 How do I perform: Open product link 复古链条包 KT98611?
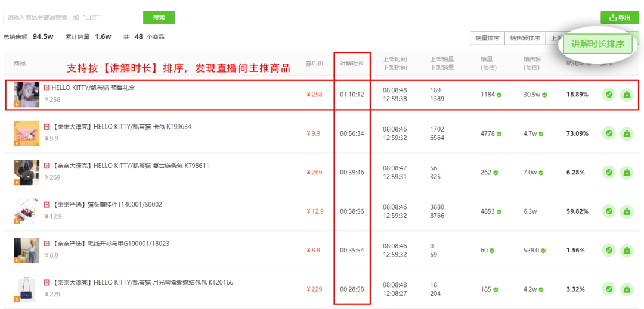131,166
